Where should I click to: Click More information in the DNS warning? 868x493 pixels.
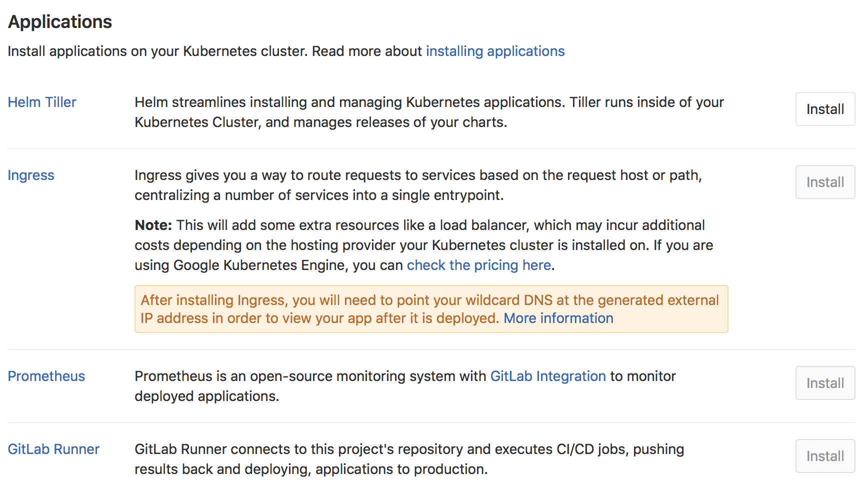point(558,318)
